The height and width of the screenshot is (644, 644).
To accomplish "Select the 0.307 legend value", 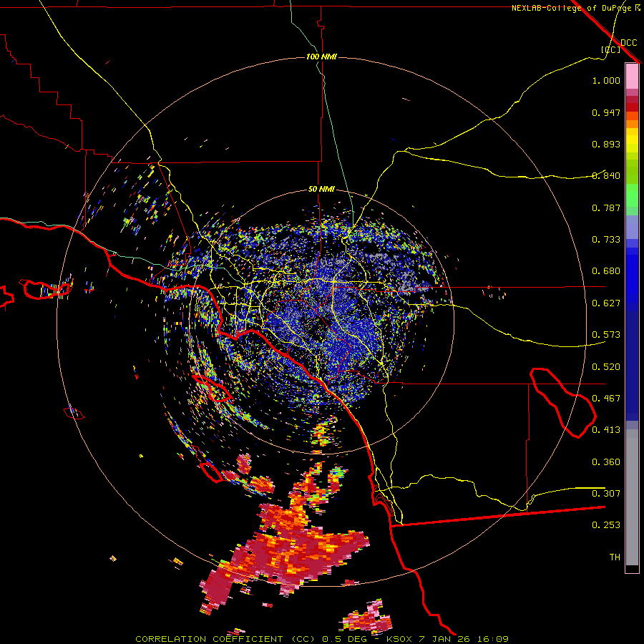I will click(606, 494).
